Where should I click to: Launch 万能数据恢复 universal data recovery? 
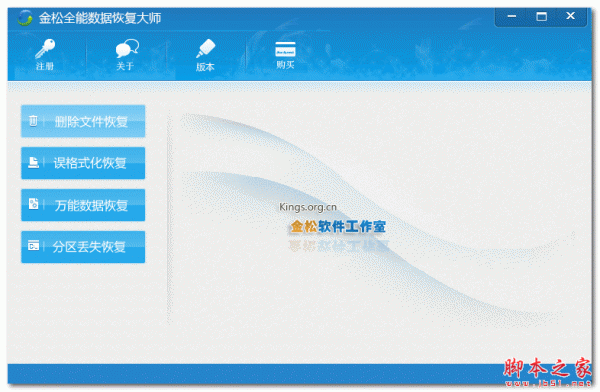pos(83,205)
